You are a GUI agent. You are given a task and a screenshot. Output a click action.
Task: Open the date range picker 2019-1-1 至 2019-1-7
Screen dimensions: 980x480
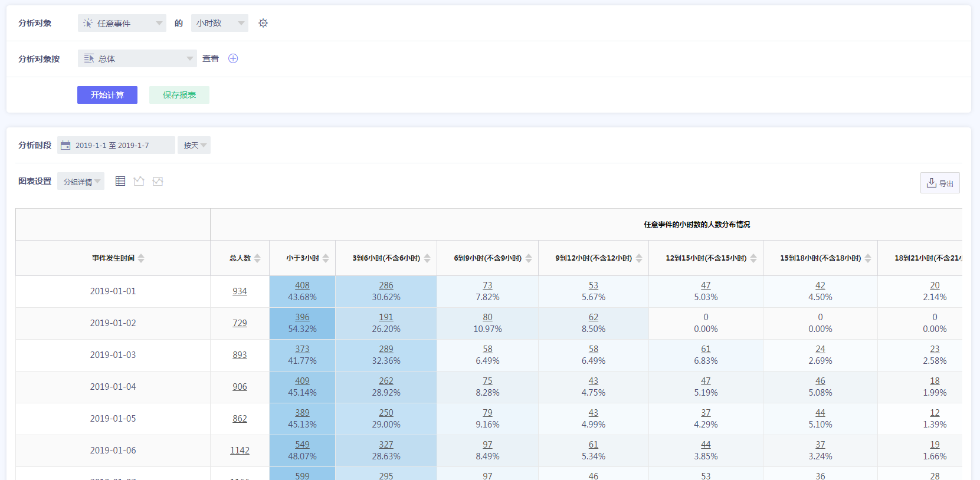click(x=116, y=145)
